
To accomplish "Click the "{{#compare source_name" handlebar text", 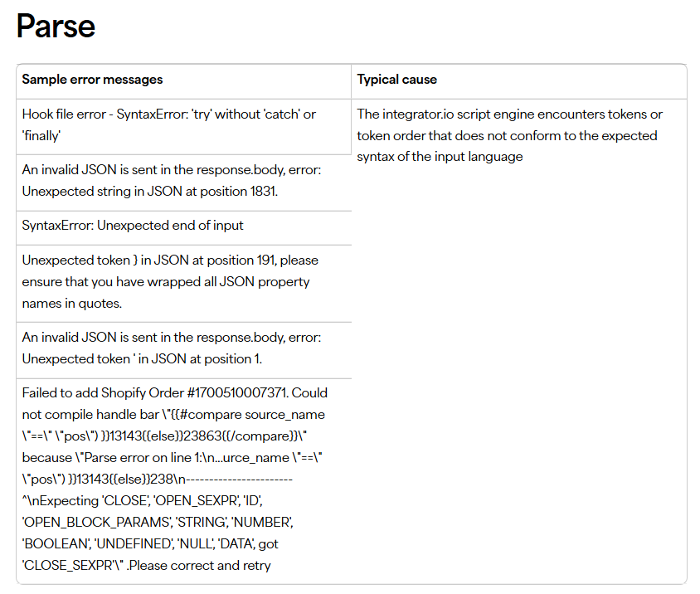I will (x=255, y=415).
